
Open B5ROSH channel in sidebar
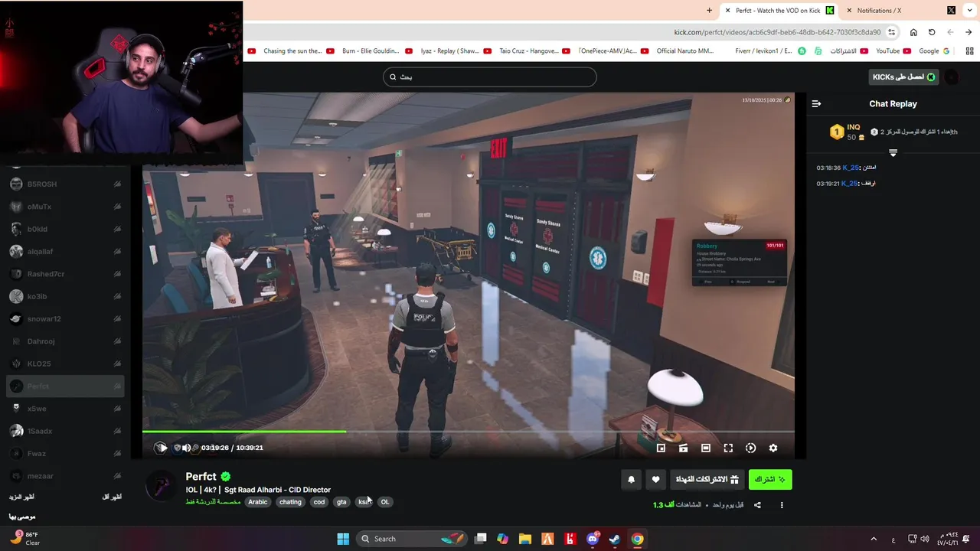coord(65,184)
